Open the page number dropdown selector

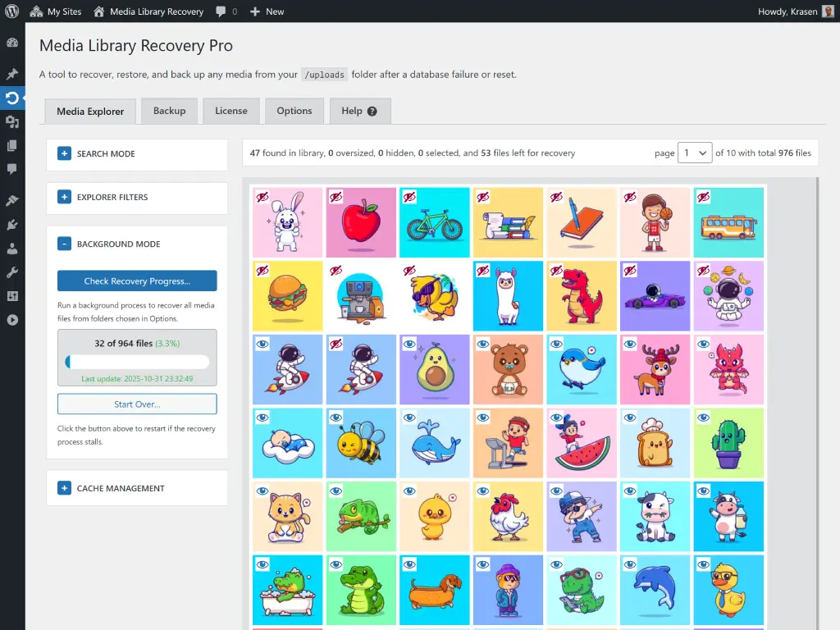(x=694, y=153)
